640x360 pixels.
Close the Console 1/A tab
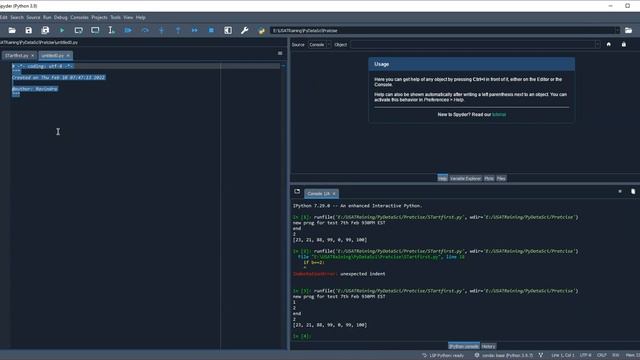point(334,193)
